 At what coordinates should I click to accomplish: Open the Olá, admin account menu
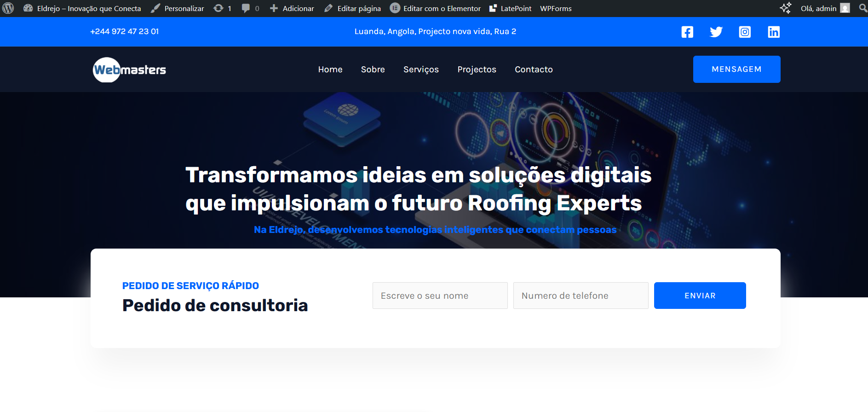click(825, 8)
